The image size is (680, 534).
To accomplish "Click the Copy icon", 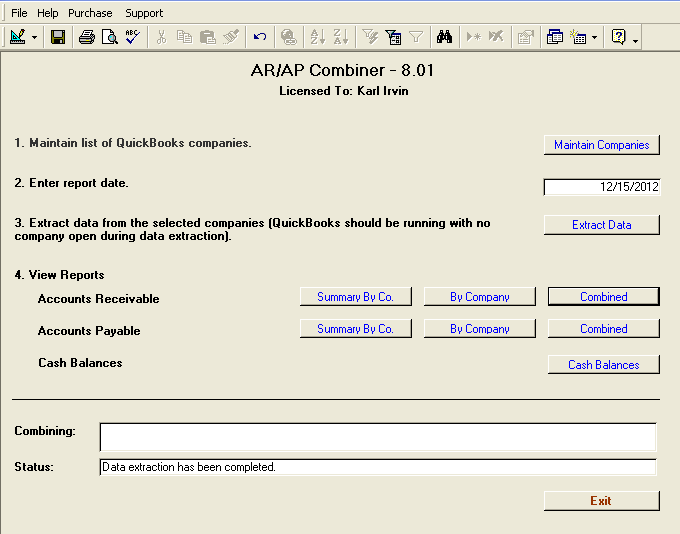I will coord(184,37).
